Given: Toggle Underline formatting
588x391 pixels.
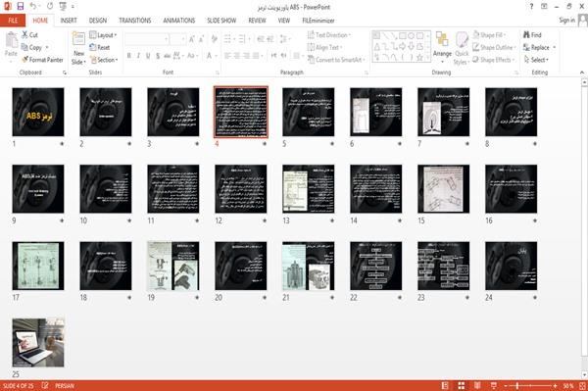Looking at the screenshot, I should point(148,56).
